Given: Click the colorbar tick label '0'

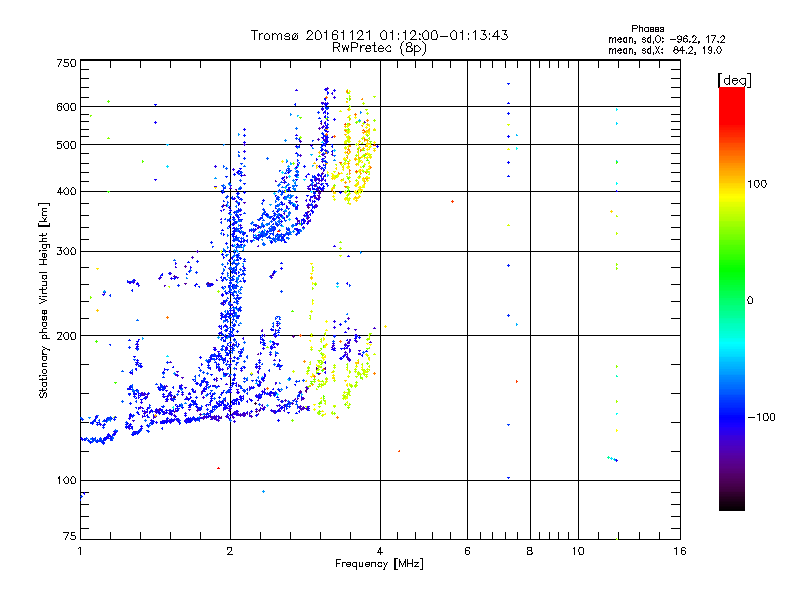Looking at the screenshot, I should click(x=750, y=301).
